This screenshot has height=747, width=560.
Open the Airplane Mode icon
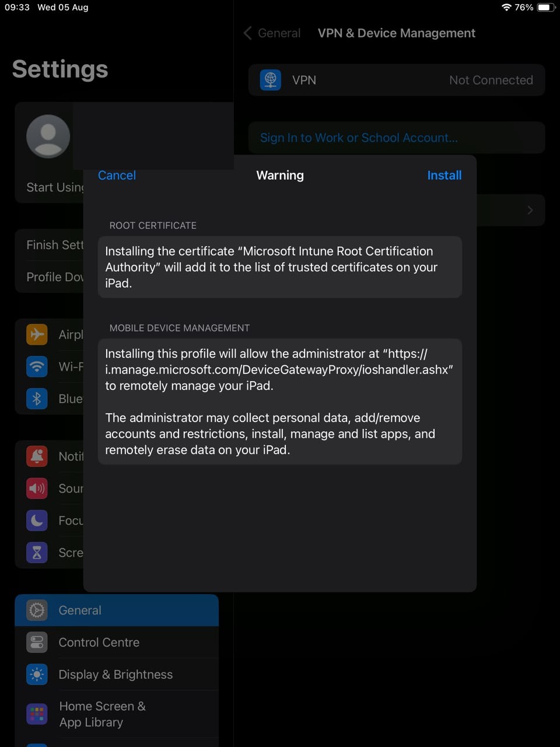(37, 334)
